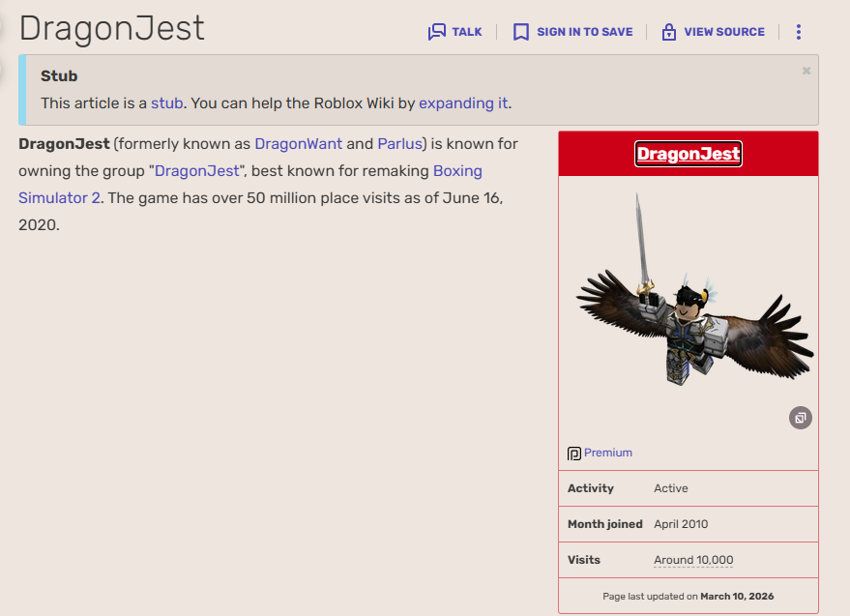Open the DragonWant link
This screenshot has width=850, height=616.
point(298,144)
